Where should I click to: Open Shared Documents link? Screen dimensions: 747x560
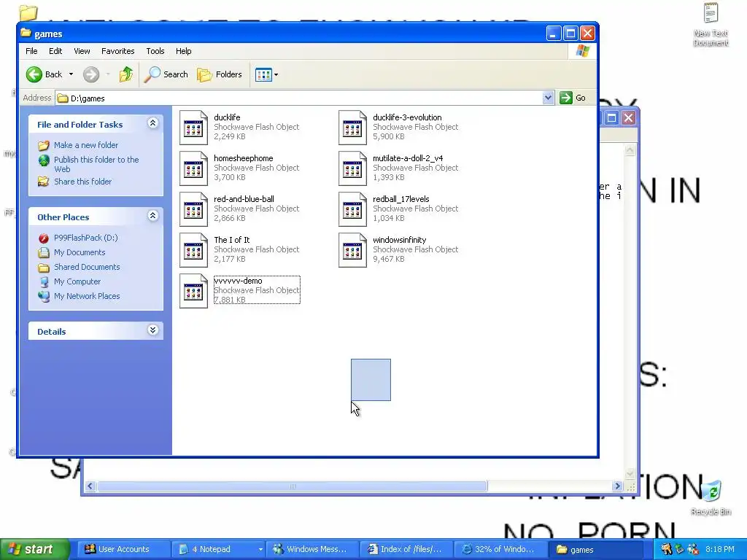point(87,267)
